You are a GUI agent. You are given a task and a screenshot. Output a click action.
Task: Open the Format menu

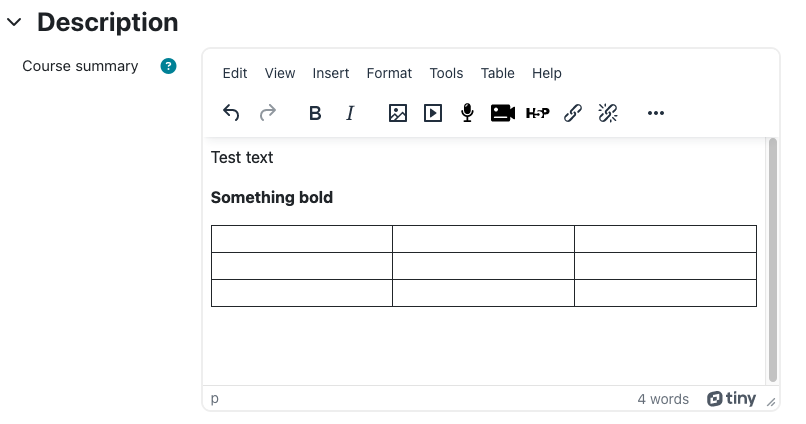coord(389,73)
